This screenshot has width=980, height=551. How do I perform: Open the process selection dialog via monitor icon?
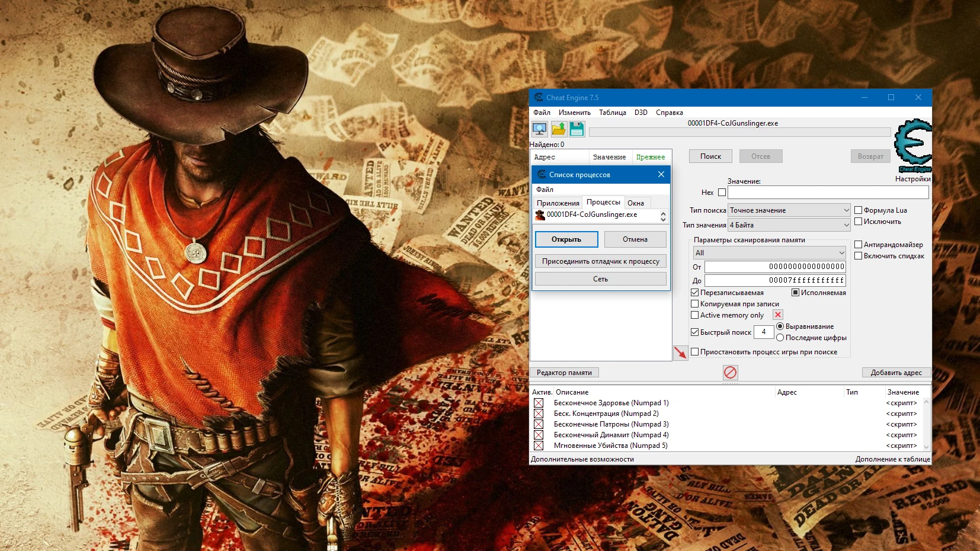540,129
